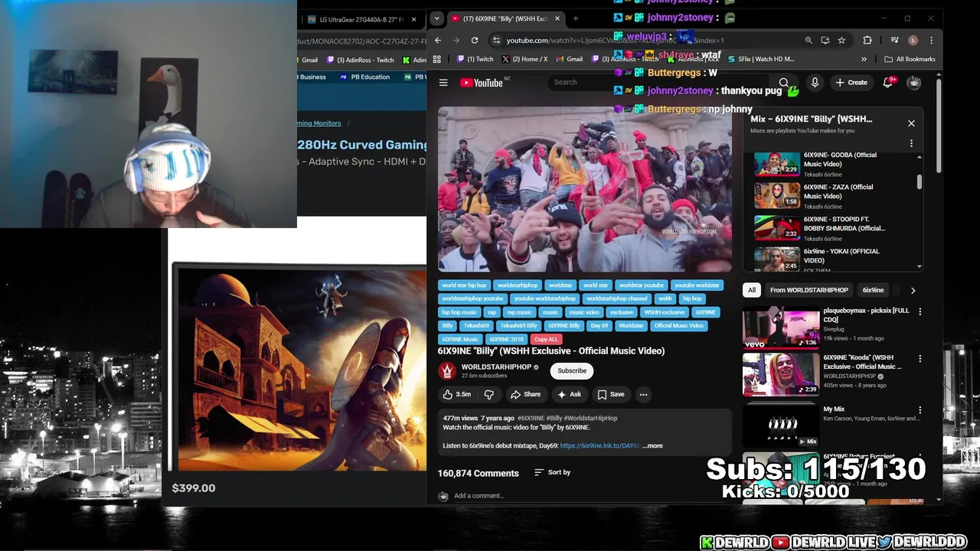
Task: Close the Mix playlist panel
Action: coord(911,123)
